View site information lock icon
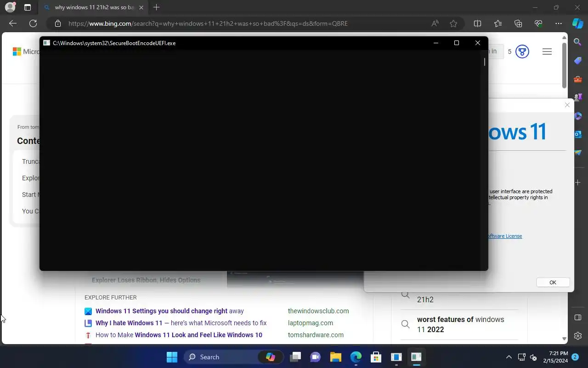Image resolution: width=588 pixels, height=368 pixels. point(58,23)
